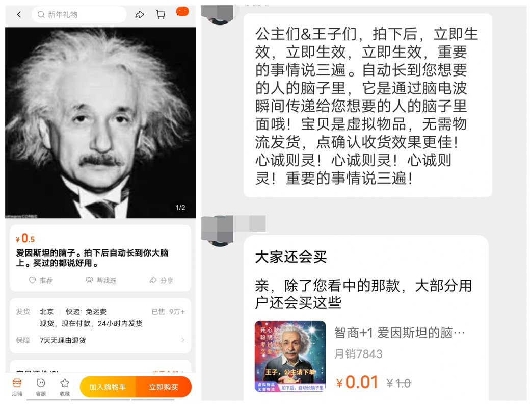This screenshot has width=532, height=406.
Task: Click 加入购物车 button
Action: pos(108,387)
